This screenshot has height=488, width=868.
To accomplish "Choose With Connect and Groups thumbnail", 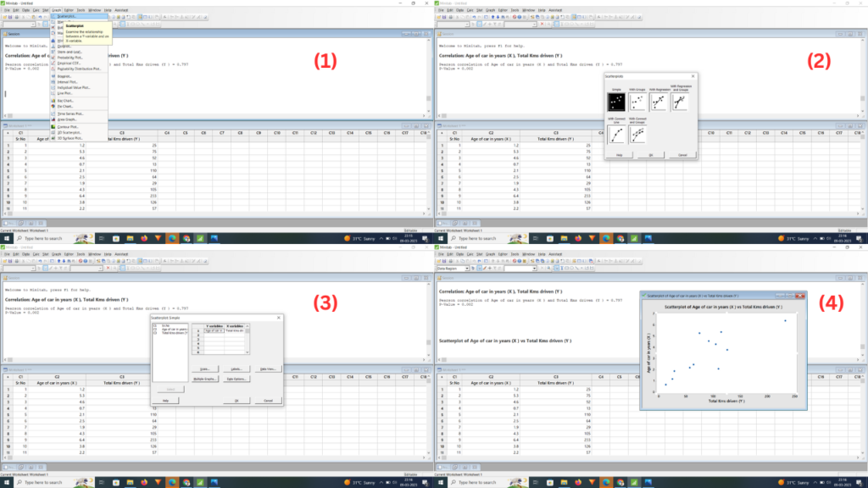I will (637, 134).
